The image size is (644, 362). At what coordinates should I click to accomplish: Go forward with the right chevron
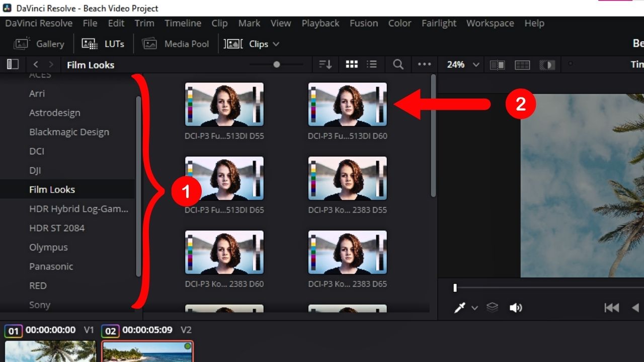51,64
